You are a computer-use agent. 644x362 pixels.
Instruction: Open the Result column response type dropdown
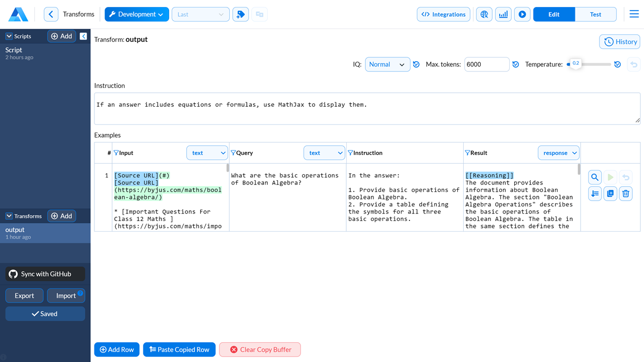click(x=558, y=153)
